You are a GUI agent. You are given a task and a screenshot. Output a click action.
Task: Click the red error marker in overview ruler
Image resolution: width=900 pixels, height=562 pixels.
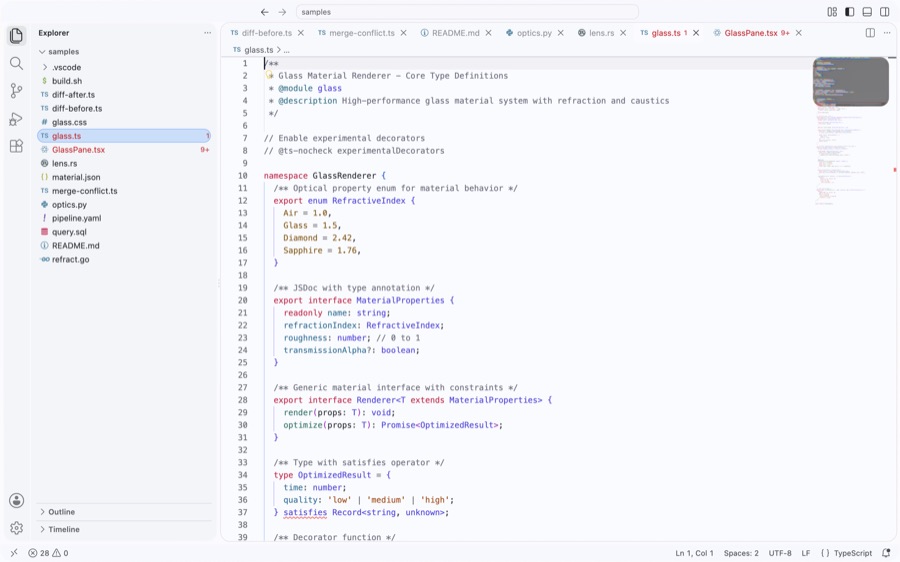click(894, 169)
